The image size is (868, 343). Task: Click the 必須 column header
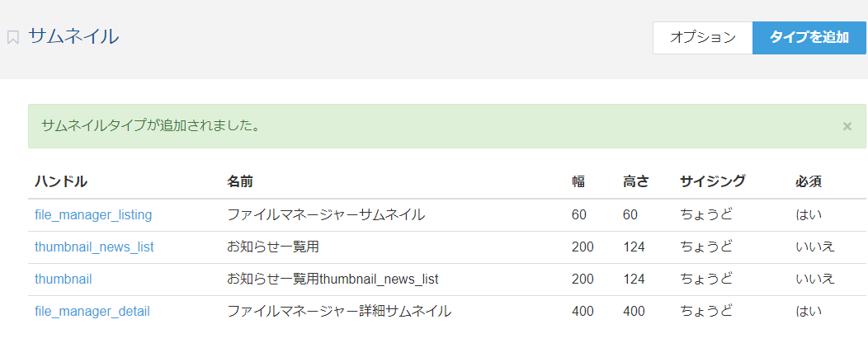click(809, 181)
